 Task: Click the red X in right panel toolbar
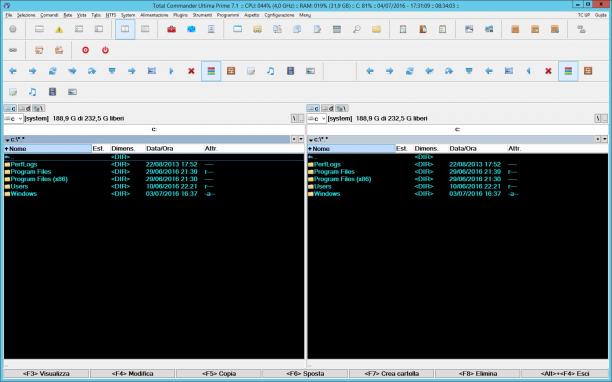[548, 71]
